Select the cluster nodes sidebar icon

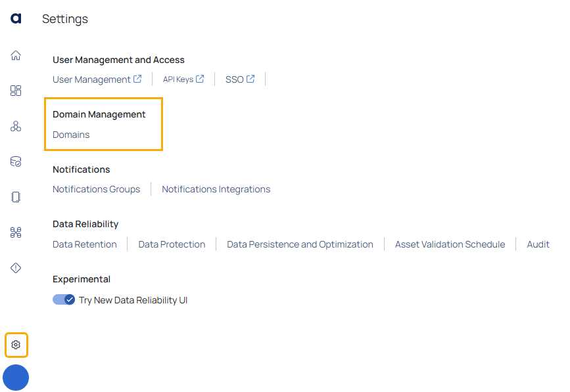[16, 126]
